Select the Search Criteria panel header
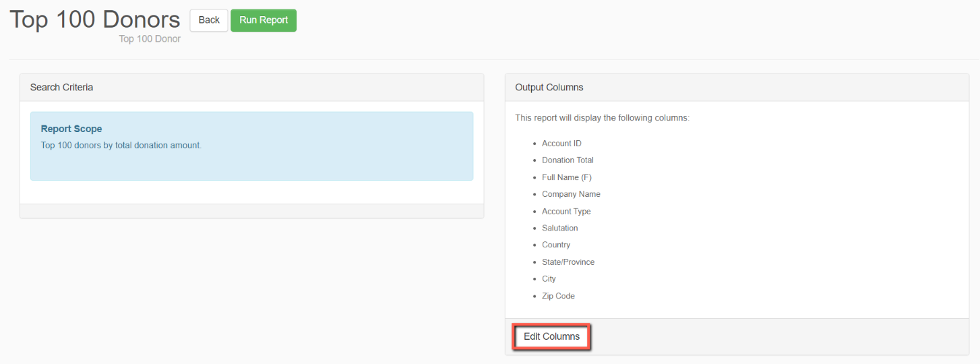The height and width of the screenshot is (364, 980). 251,88
